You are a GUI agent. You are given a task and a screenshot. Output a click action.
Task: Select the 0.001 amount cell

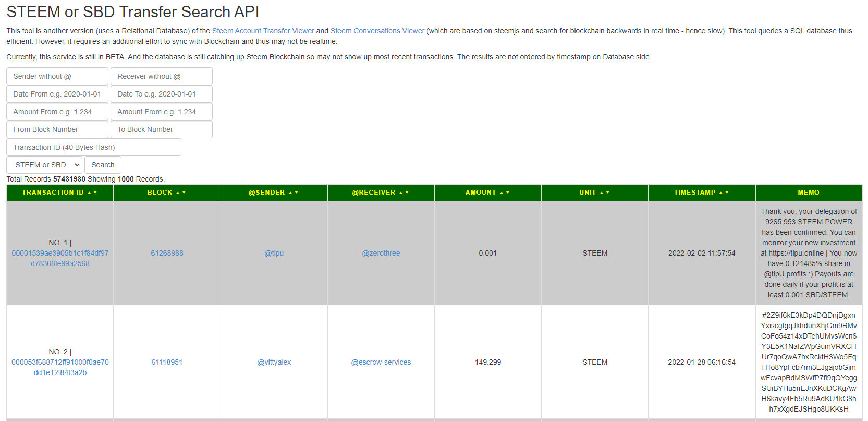pyautogui.click(x=488, y=253)
